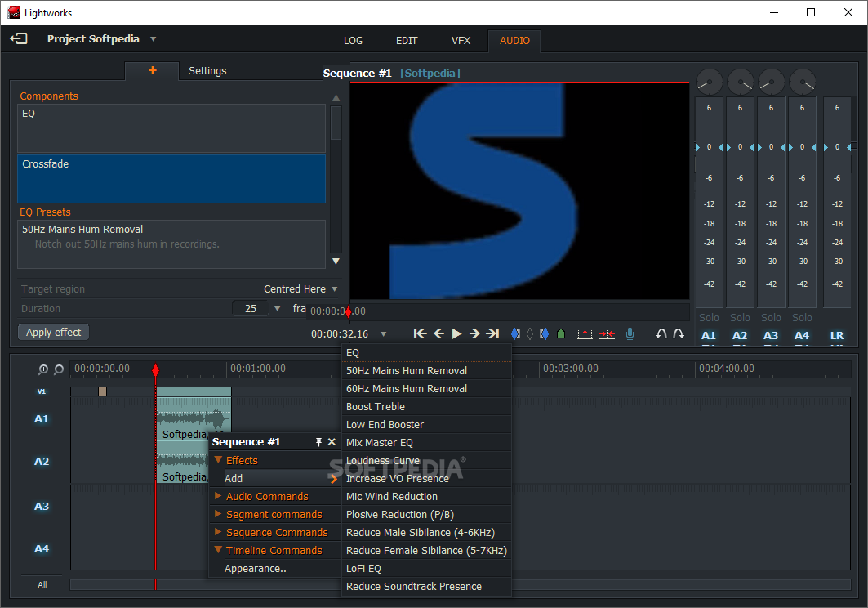Click the timeline playhead marker
The width and height of the screenshot is (868, 608).
155,369
